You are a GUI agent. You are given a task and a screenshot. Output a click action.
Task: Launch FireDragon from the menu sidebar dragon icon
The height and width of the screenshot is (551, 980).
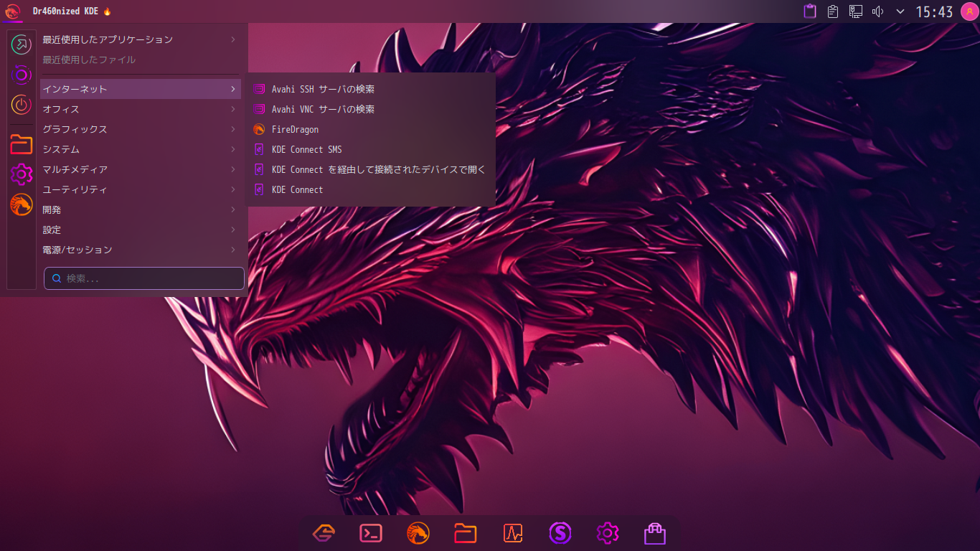click(22, 204)
